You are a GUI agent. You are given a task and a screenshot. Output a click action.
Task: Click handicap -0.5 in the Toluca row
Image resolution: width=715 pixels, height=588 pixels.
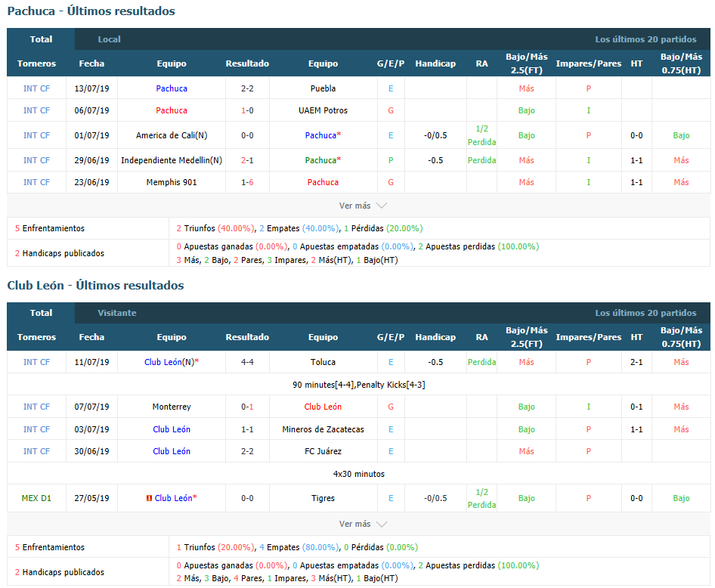click(x=435, y=362)
